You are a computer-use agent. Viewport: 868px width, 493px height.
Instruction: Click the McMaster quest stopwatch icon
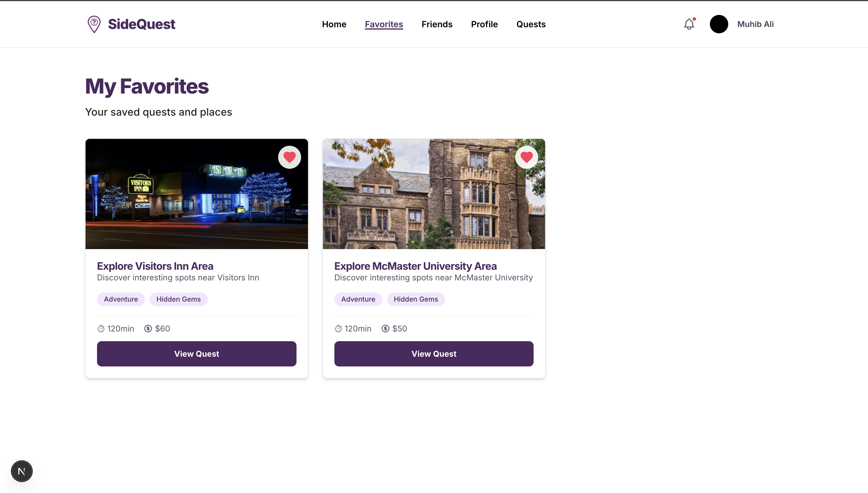pos(338,329)
